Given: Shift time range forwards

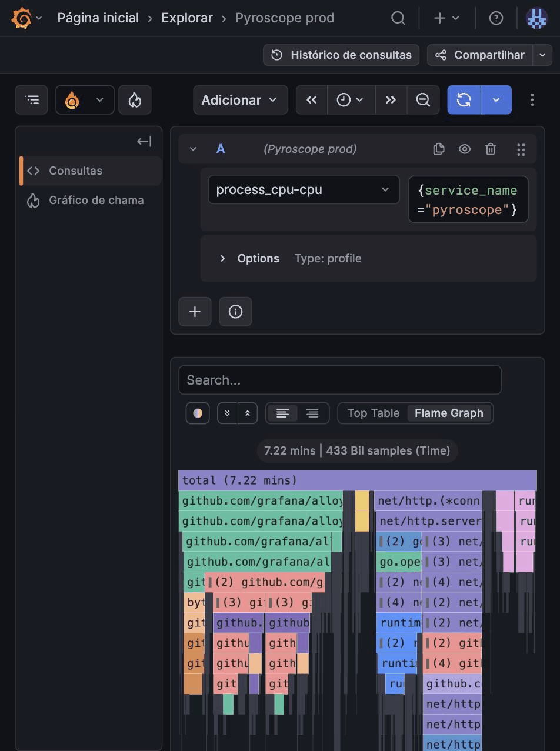Looking at the screenshot, I should (x=391, y=100).
